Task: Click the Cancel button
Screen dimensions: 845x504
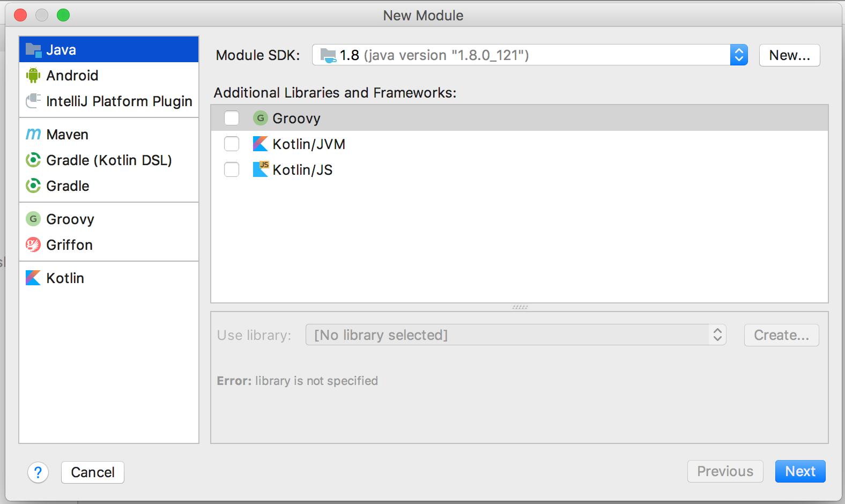Action: (x=93, y=472)
